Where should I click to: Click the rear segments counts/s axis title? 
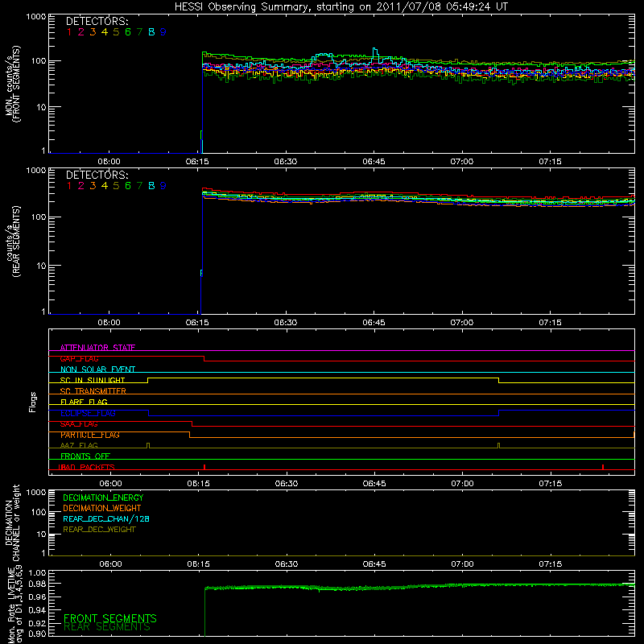click(x=13, y=242)
